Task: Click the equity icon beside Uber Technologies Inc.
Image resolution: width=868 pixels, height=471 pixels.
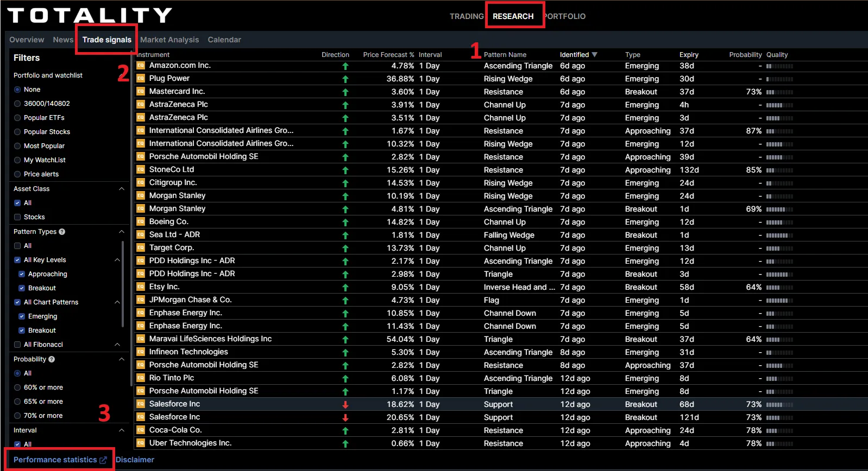Action: [140, 443]
